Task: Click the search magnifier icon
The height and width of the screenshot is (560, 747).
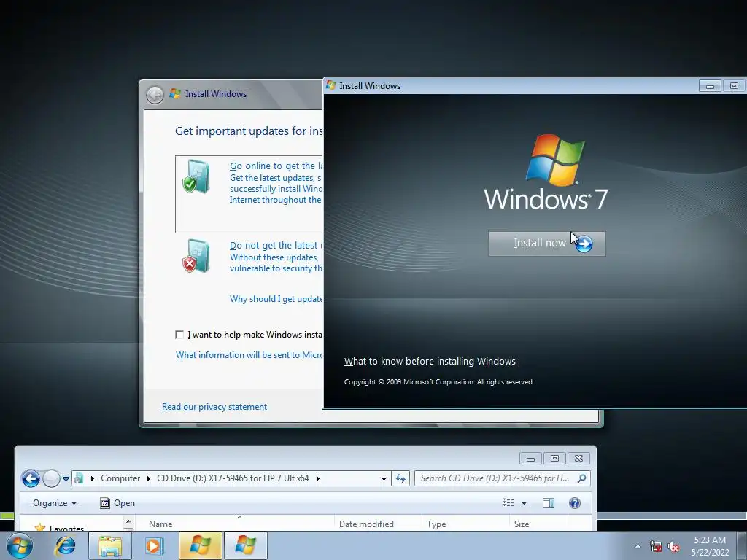Action: (x=581, y=478)
